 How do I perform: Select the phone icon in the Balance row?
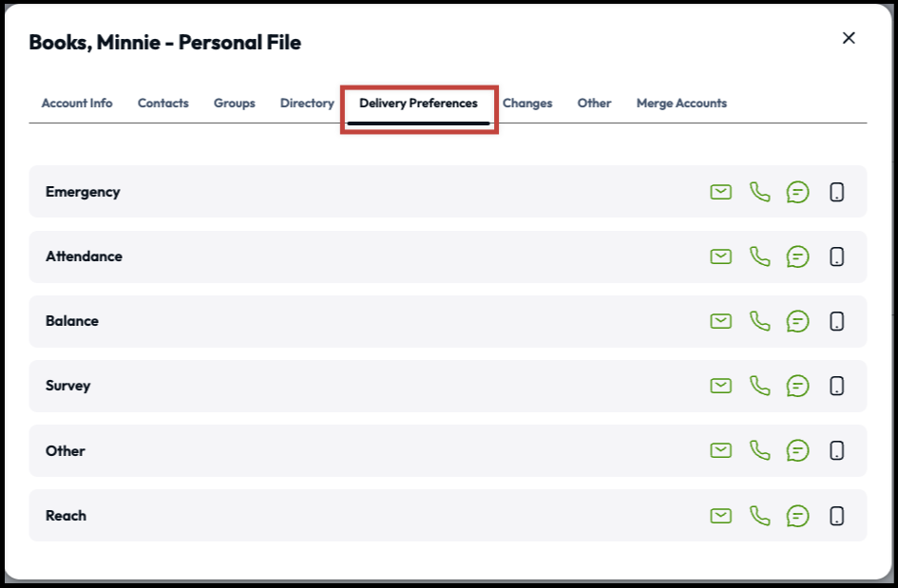[x=760, y=320]
